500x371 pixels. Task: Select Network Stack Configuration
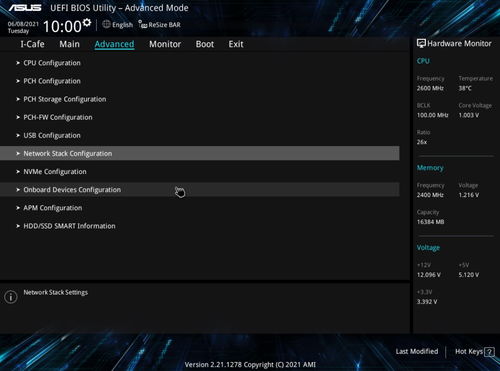click(x=200, y=153)
